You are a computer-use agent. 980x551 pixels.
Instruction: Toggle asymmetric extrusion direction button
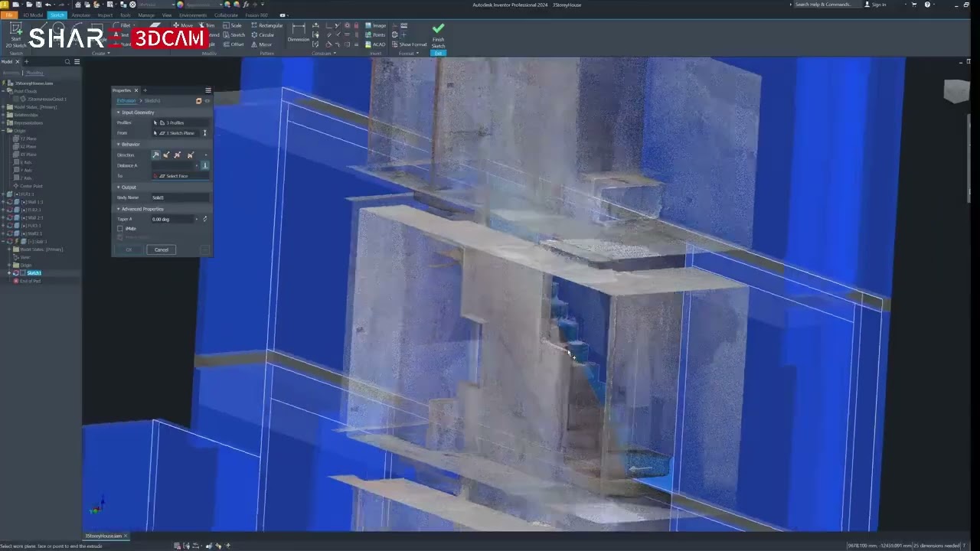[x=190, y=155]
